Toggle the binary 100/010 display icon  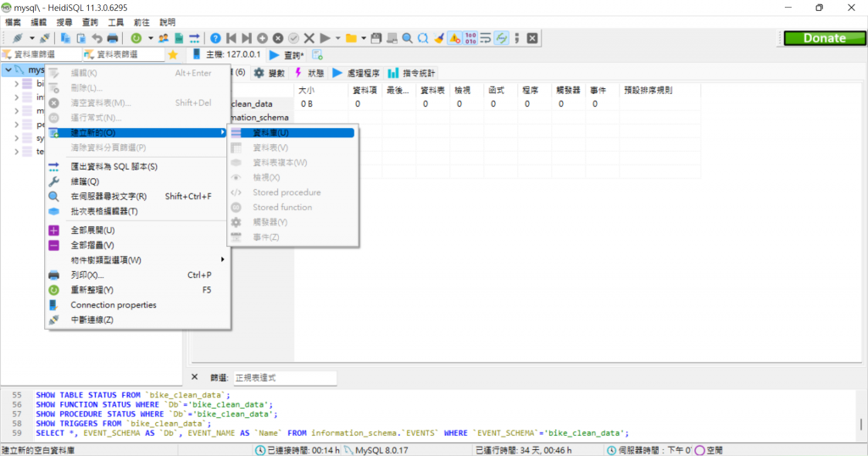pyautogui.click(x=470, y=38)
